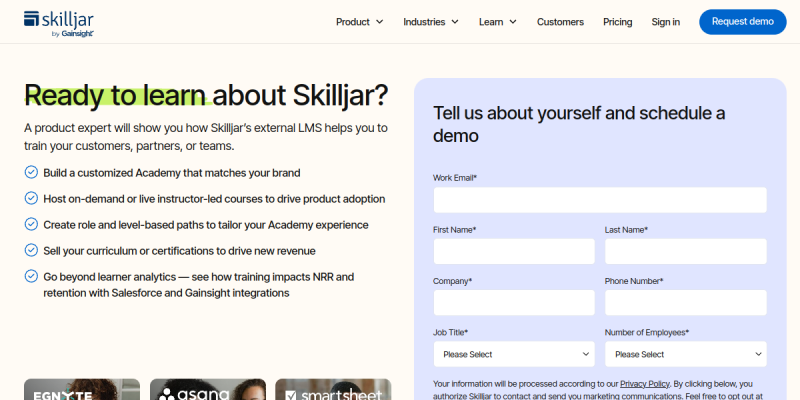Click the 'Phone Number*' label

(634, 281)
